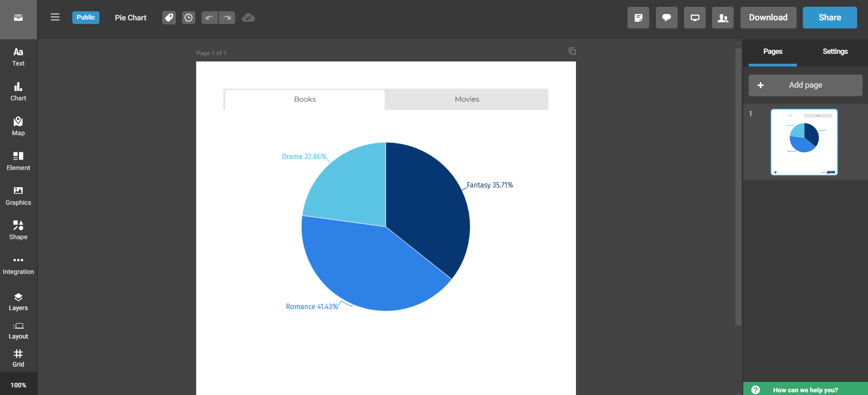
Task: Open the notes icon in top bar
Action: (638, 18)
